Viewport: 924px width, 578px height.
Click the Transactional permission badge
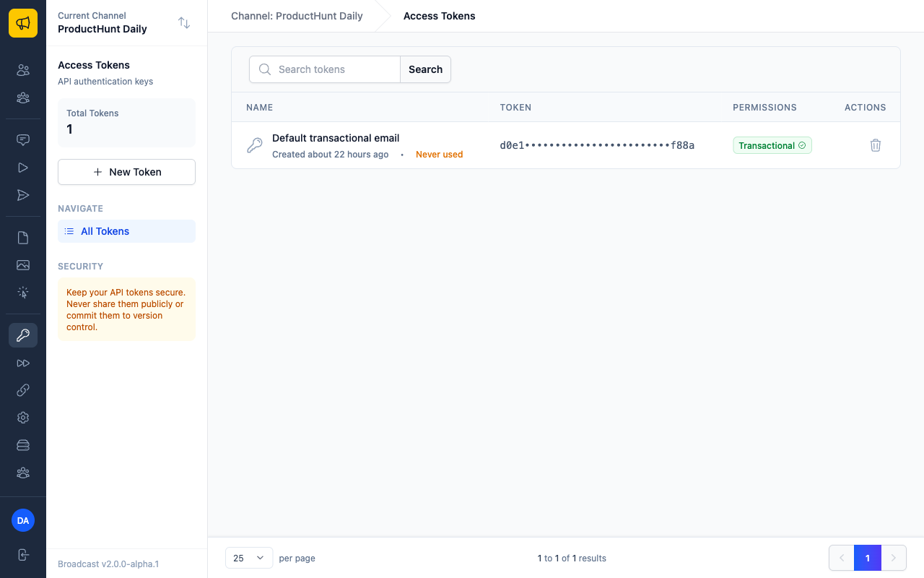tap(772, 145)
